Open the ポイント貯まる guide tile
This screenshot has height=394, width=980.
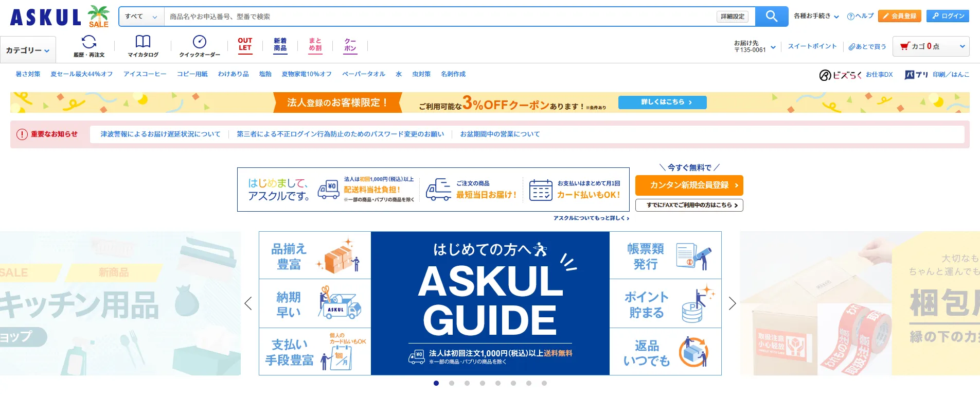[665, 303]
